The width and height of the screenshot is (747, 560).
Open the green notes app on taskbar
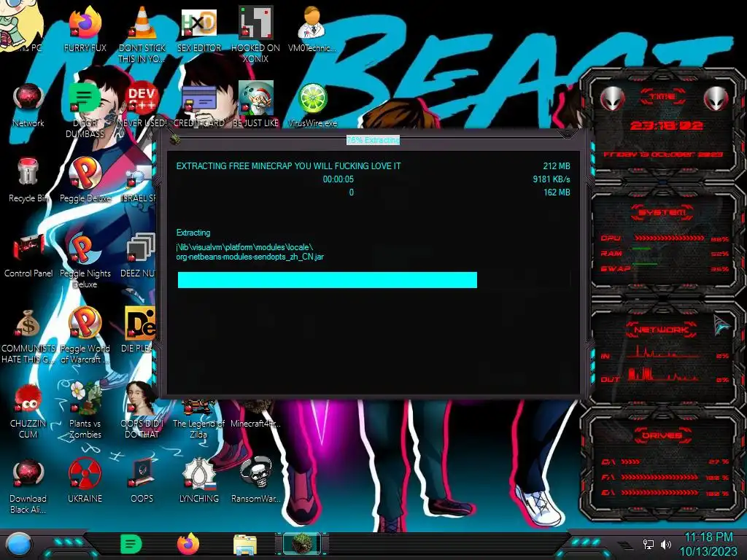[x=131, y=544]
